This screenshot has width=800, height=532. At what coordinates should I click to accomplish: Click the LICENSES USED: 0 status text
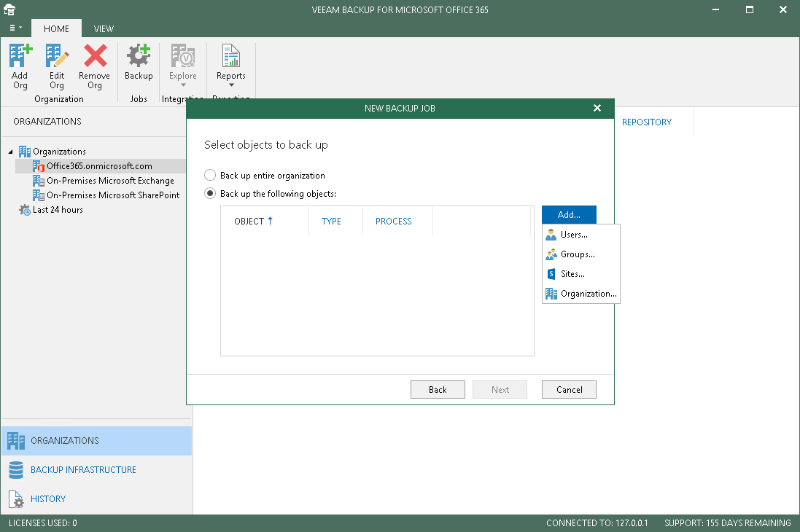click(x=43, y=523)
